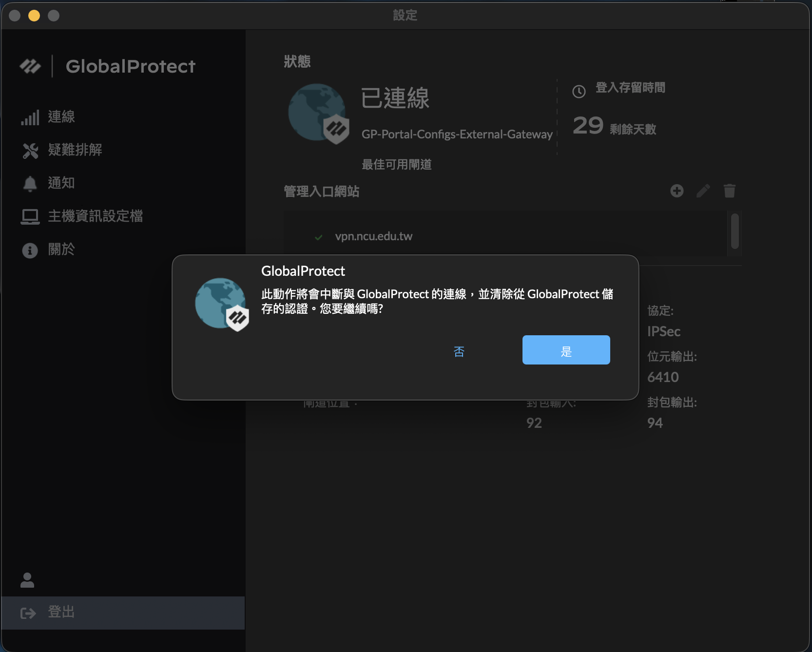Click the edit portal pencil icon
812x652 pixels.
pyautogui.click(x=703, y=191)
